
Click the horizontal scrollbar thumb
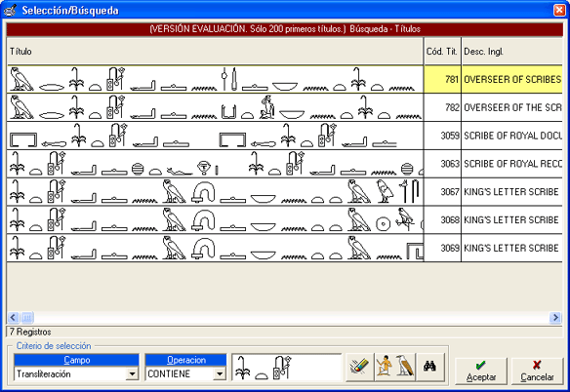[x=27, y=318]
